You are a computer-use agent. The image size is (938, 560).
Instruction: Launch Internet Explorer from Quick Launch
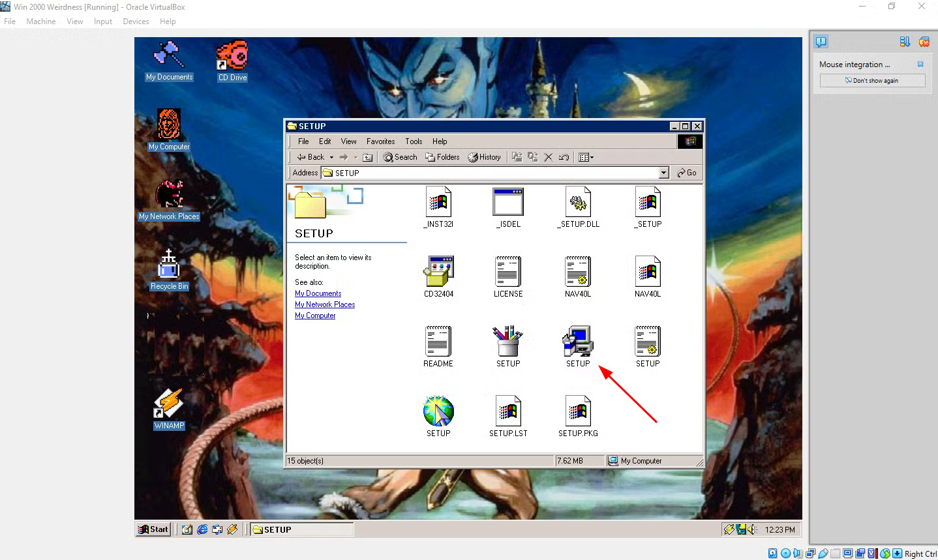pyautogui.click(x=202, y=529)
